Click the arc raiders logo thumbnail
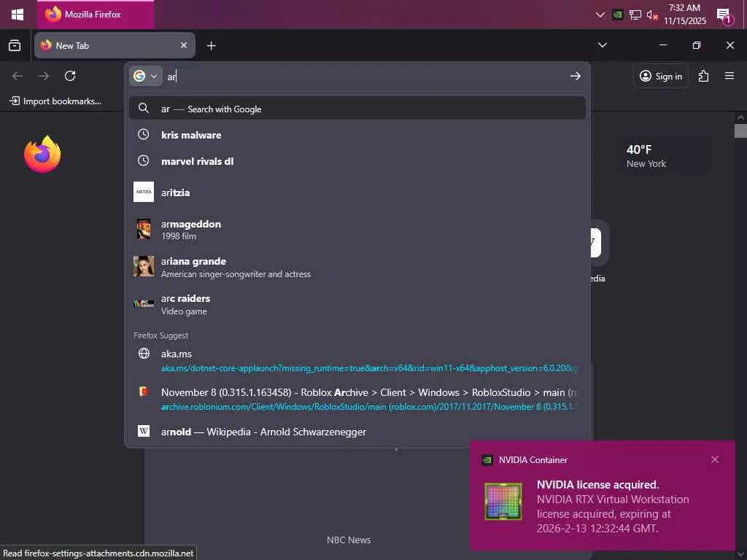The height and width of the screenshot is (560, 747). pos(144,303)
